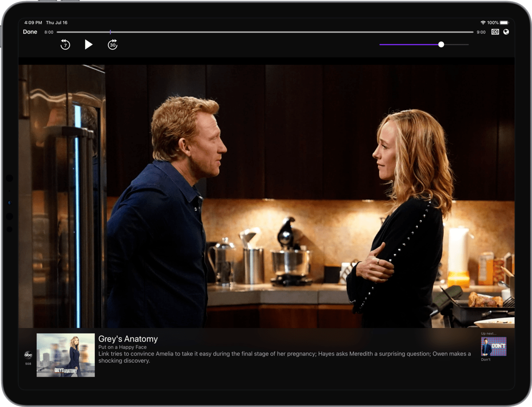The height and width of the screenshot is (407, 532).
Task: Click the volume slider knob
Action: click(441, 44)
